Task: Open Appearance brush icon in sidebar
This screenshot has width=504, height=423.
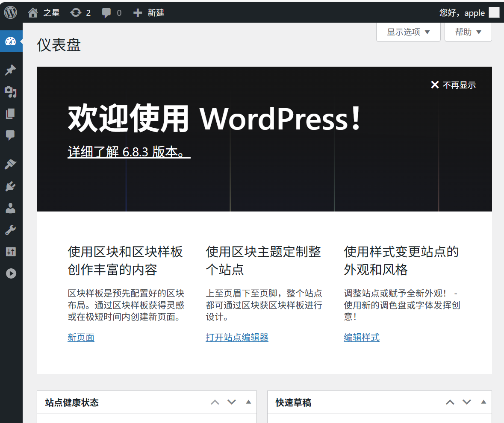Action: tap(11, 164)
